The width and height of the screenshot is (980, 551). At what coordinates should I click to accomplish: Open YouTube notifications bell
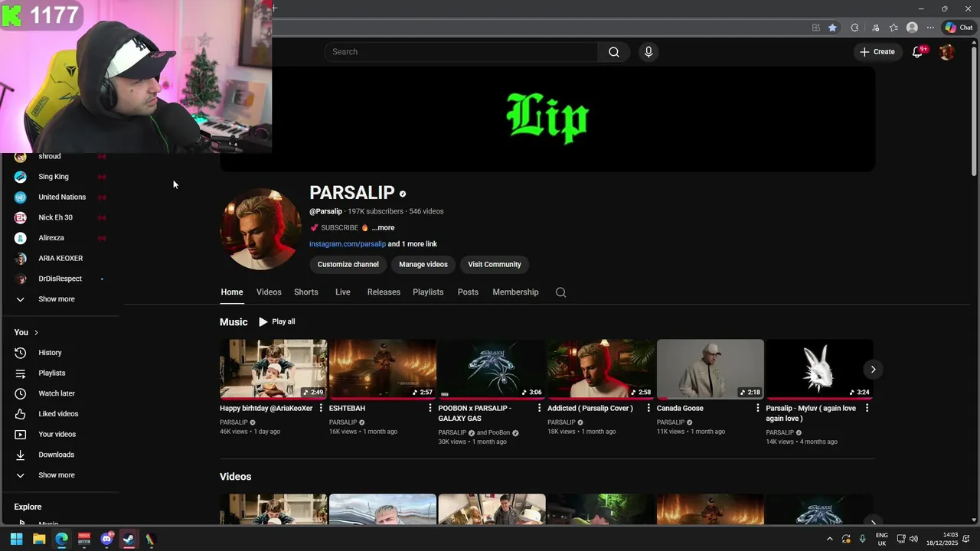tap(917, 52)
